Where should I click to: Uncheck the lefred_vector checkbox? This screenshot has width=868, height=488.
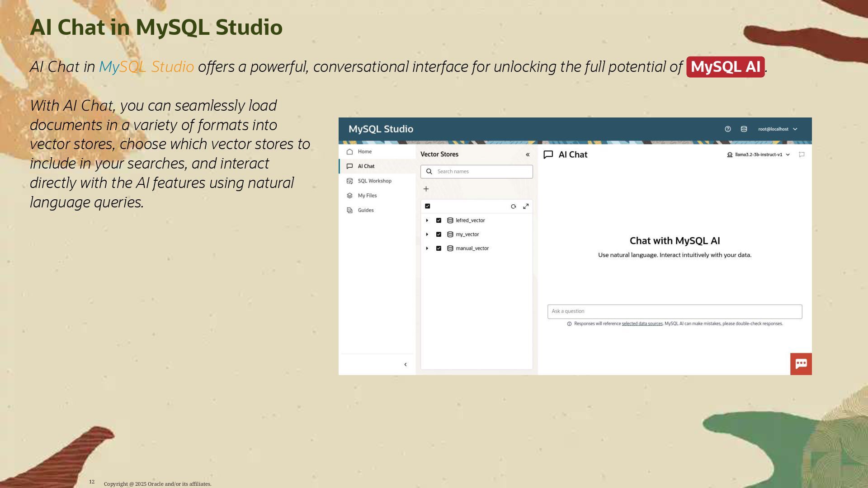click(x=439, y=221)
